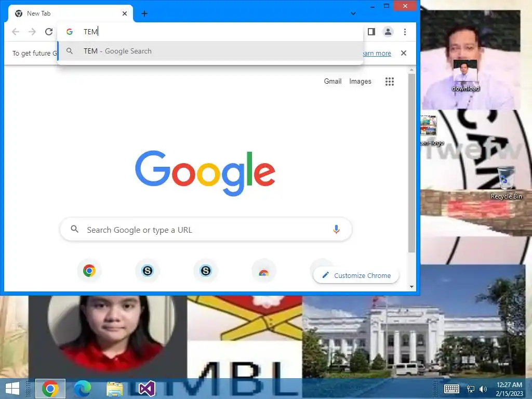Click the page scrollbar down arrow
The image size is (532, 399).
tap(411, 287)
